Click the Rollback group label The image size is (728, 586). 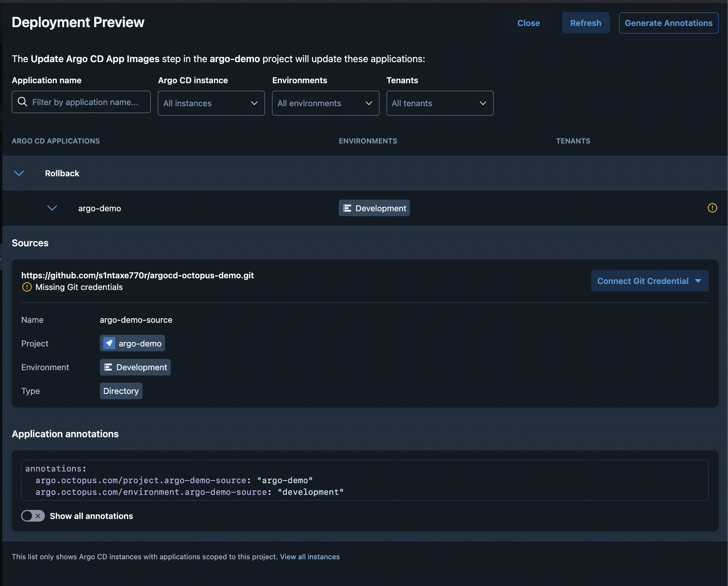(62, 173)
